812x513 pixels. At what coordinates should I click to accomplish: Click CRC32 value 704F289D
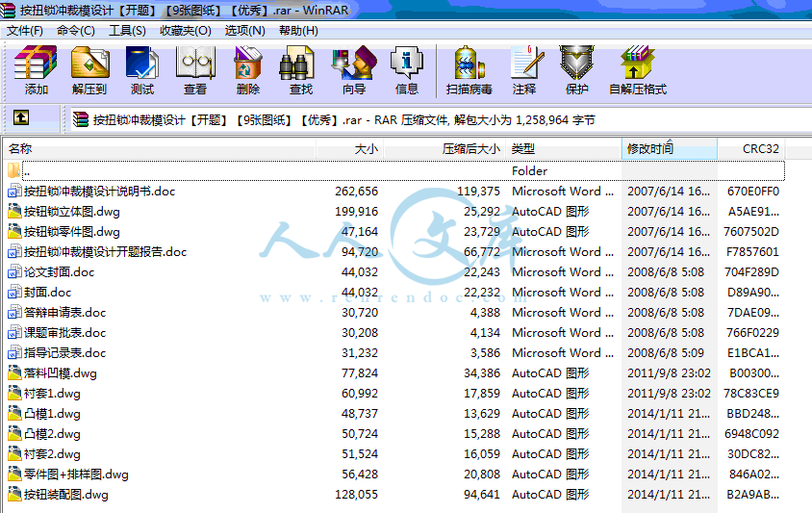[753, 272]
